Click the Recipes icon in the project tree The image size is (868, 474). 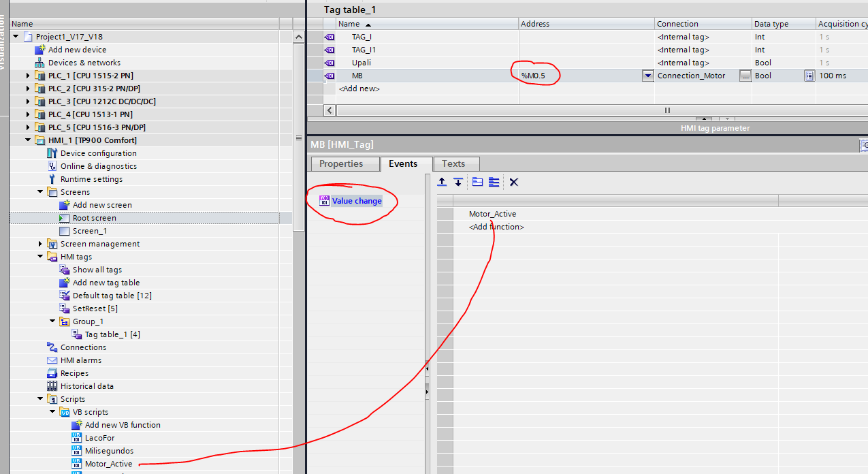pyautogui.click(x=52, y=373)
